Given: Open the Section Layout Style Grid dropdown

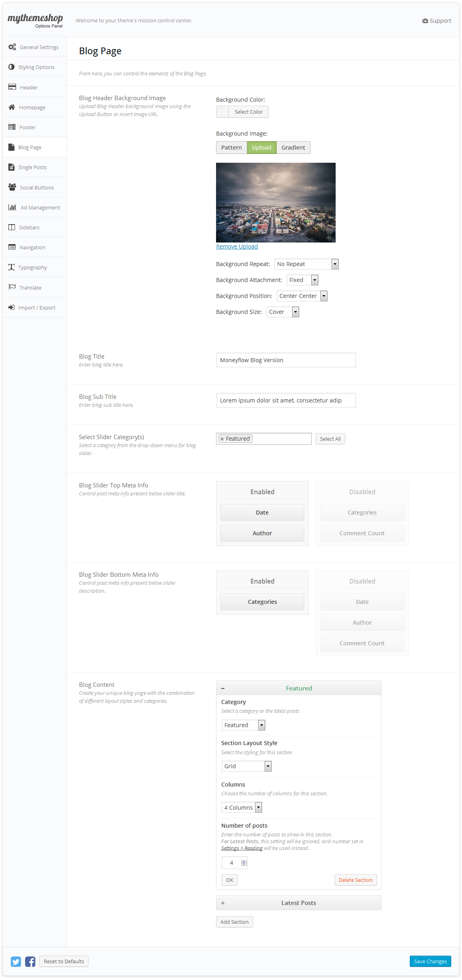Looking at the screenshot, I should coord(246,766).
